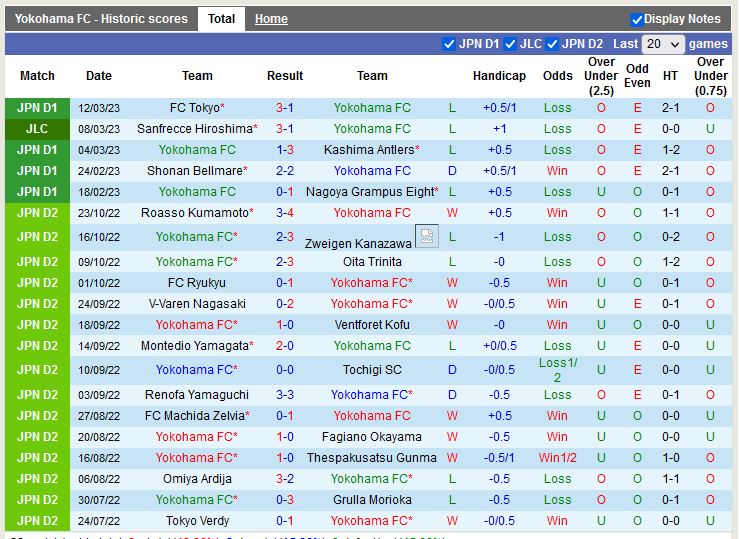Click the Odd Even column header
The width and height of the screenshot is (739, 539).
click(637, 76)
